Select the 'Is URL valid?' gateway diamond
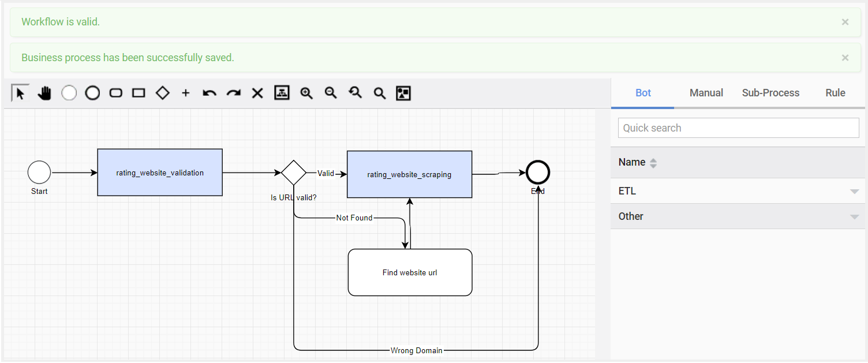 tap(294, 173)
